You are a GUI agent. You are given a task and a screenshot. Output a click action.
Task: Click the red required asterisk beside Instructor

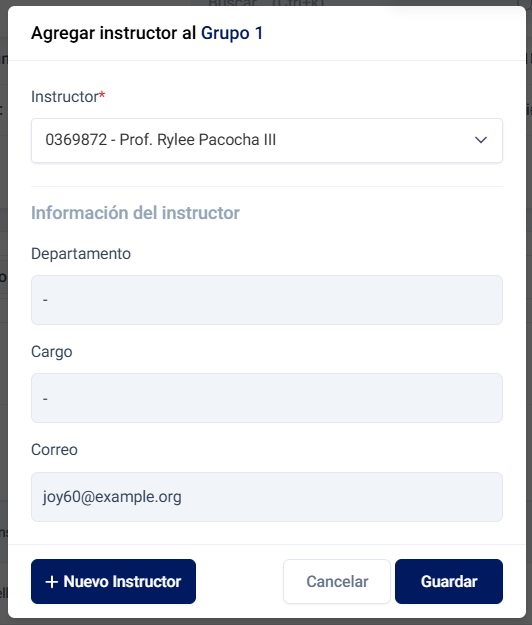[102, 95]
